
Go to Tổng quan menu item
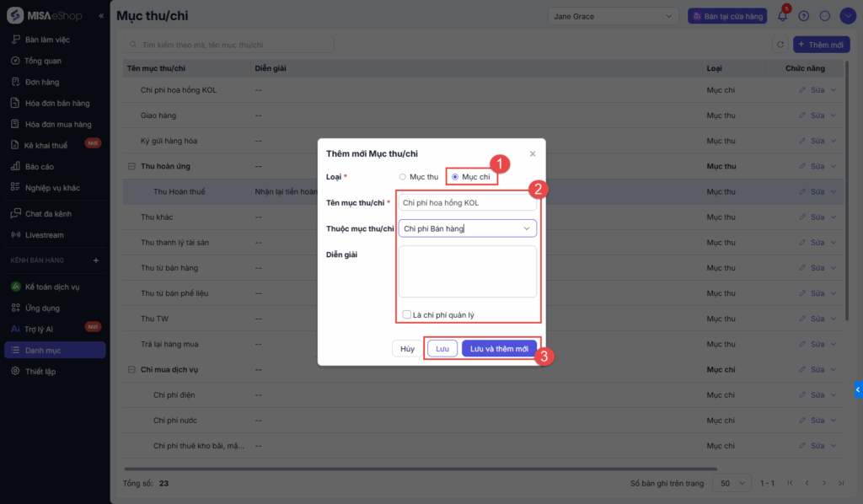[42, 61]
